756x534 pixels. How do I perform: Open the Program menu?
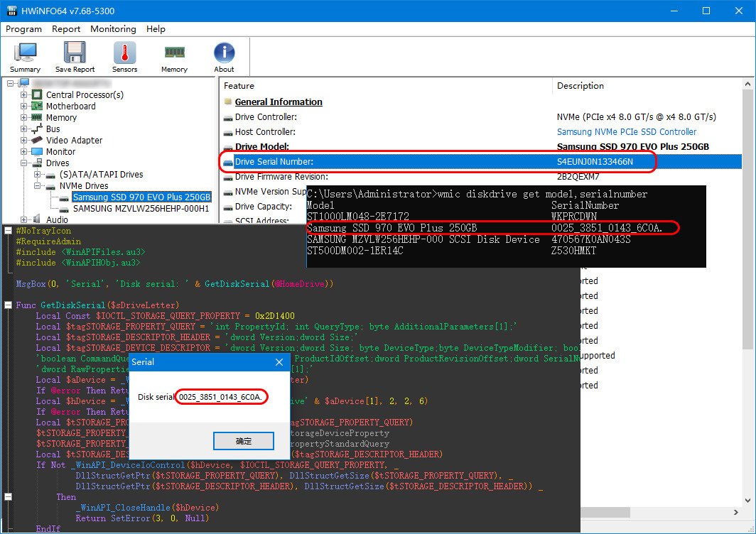[x=23, y=29]
